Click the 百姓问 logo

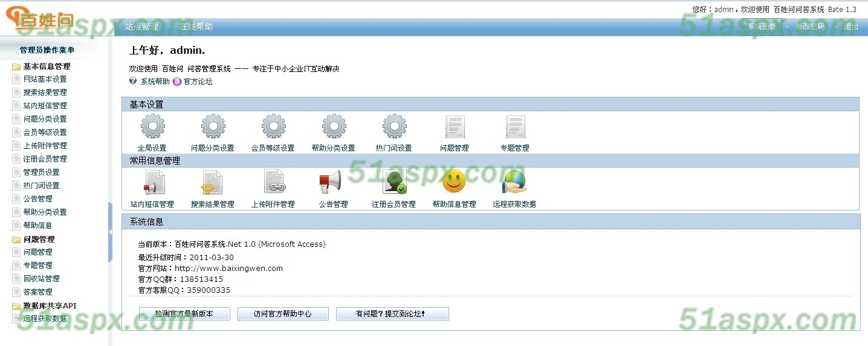point(40,19)
